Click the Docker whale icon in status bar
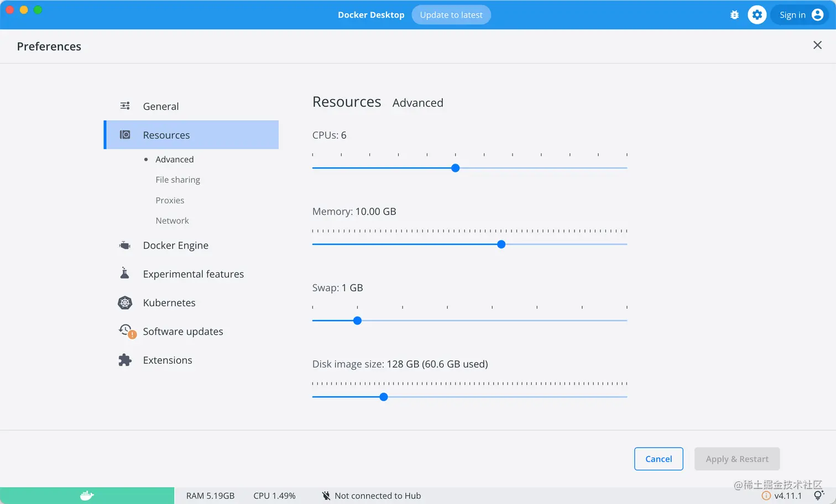Screen dimensions: 836x504 [87, 496]
